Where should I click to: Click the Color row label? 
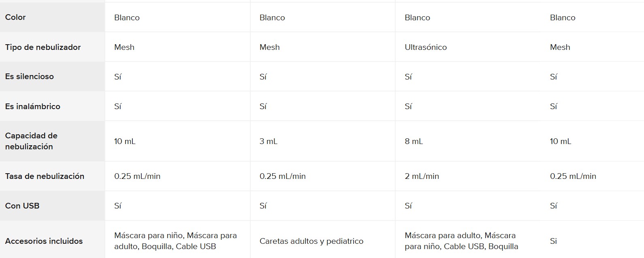tap(15, 17)
